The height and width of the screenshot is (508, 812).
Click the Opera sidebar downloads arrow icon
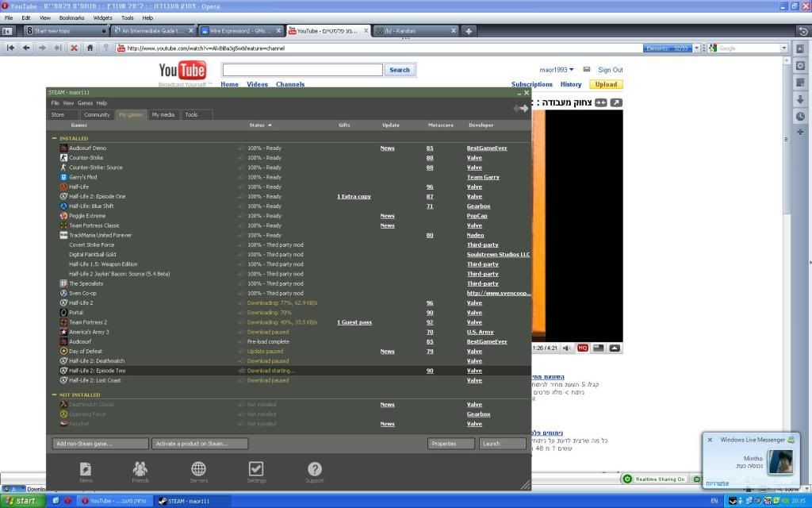[800, 99]
